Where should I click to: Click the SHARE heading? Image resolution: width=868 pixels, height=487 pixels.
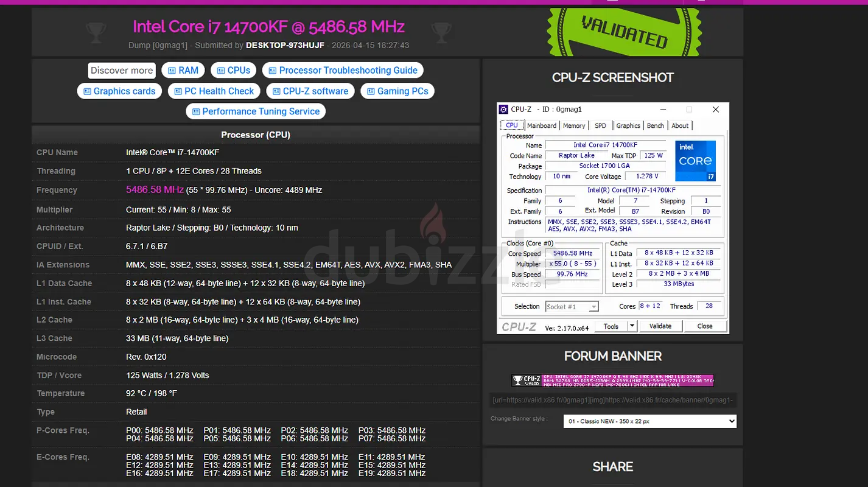(x=613, y=467)
